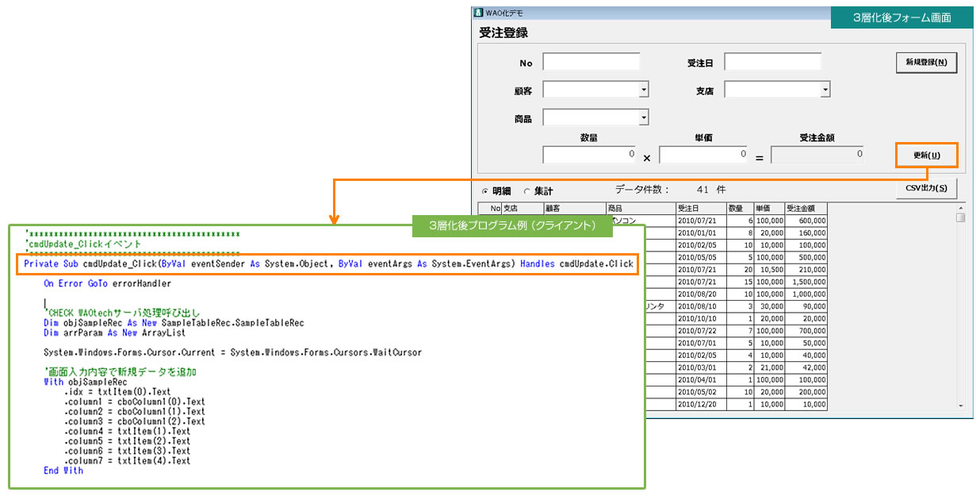Focus the No input field

coord(591,62)
